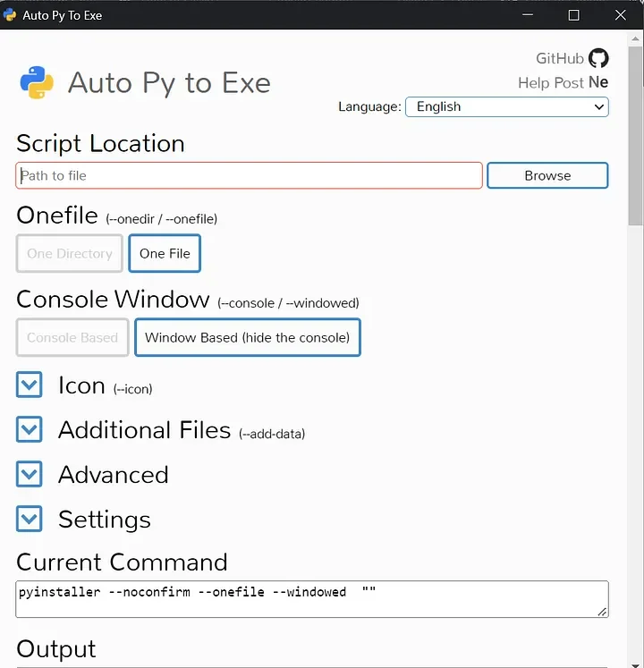
Task: Select the One Directory option
Action: click(70, 253)
